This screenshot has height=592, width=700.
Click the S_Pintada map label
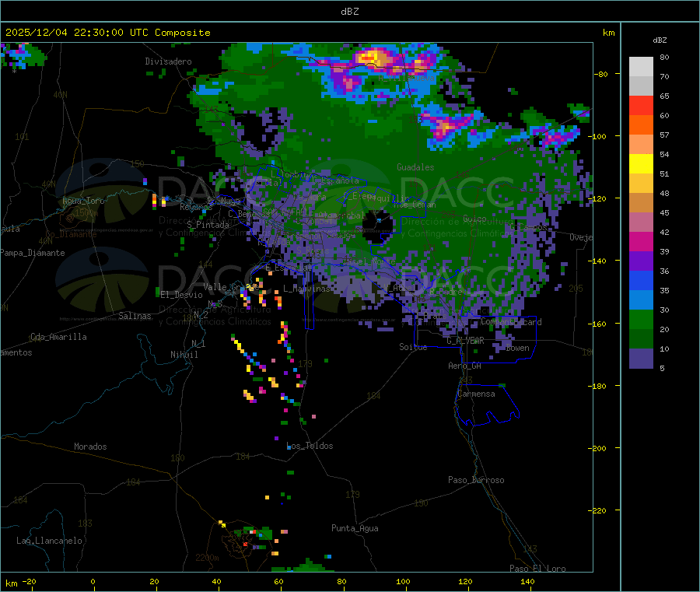tap(208, 225)
